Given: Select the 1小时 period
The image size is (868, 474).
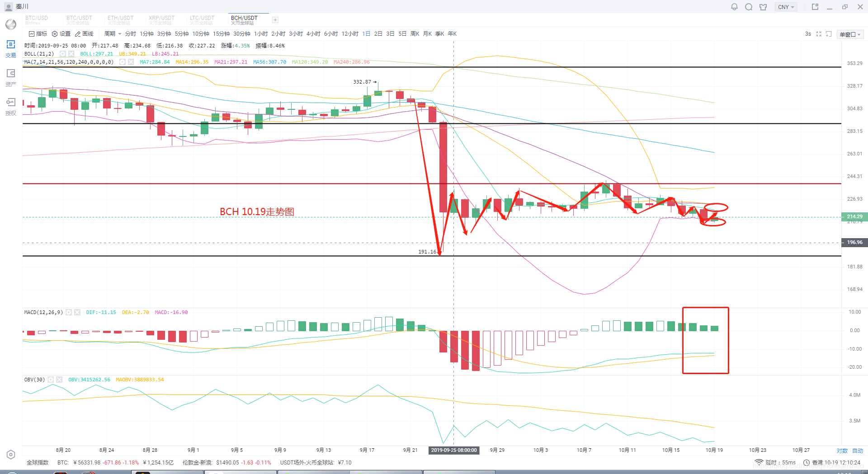Looking at the screenshot, I should [261, 34].
